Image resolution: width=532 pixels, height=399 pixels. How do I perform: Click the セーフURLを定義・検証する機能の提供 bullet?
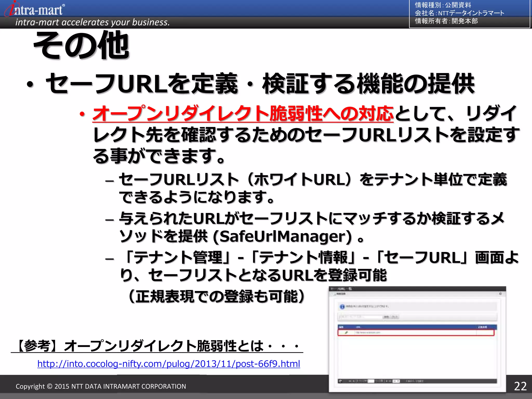(x=260, y=83)
